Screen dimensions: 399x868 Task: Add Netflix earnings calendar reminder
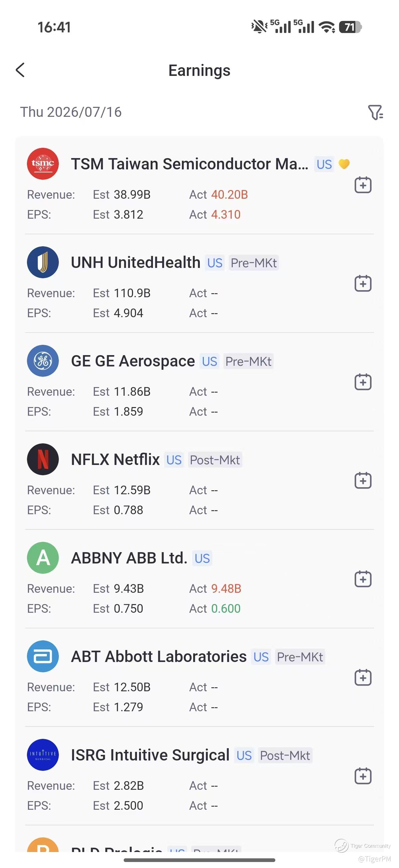(363, 480)
